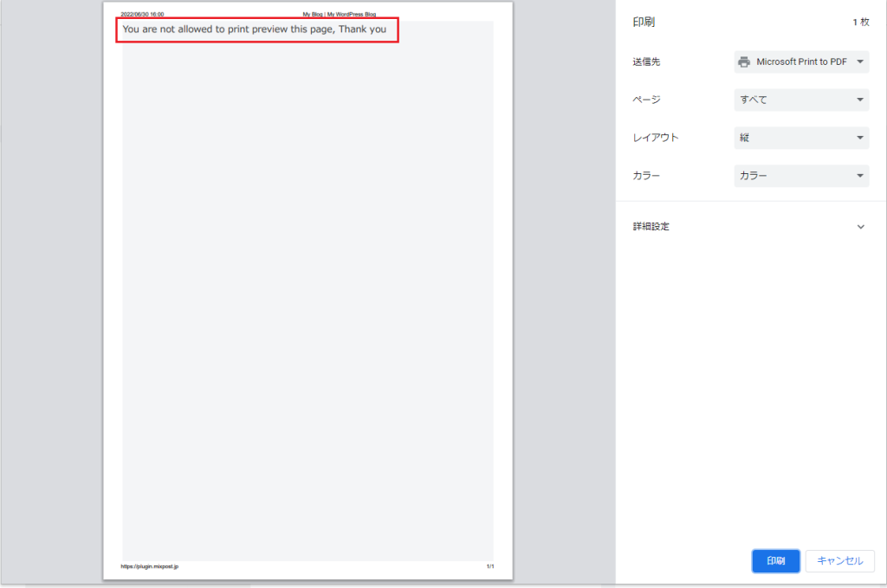Click the '1 枚' sheet count
Viewport: 887px width, 588px height.
860,23
